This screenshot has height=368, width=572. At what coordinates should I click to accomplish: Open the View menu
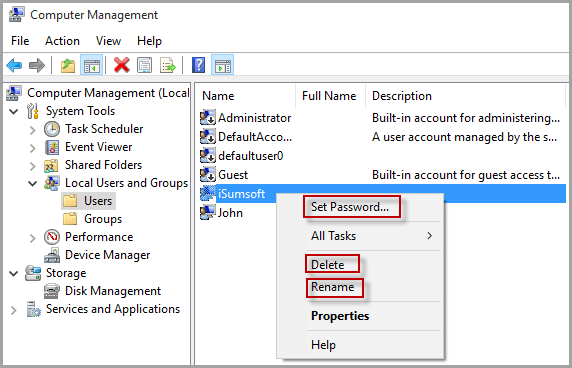pos(108,41)
